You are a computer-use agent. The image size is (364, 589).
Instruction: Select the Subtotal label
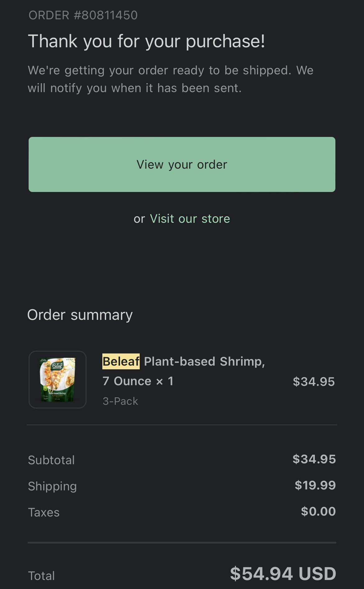(x=51, y=460)
